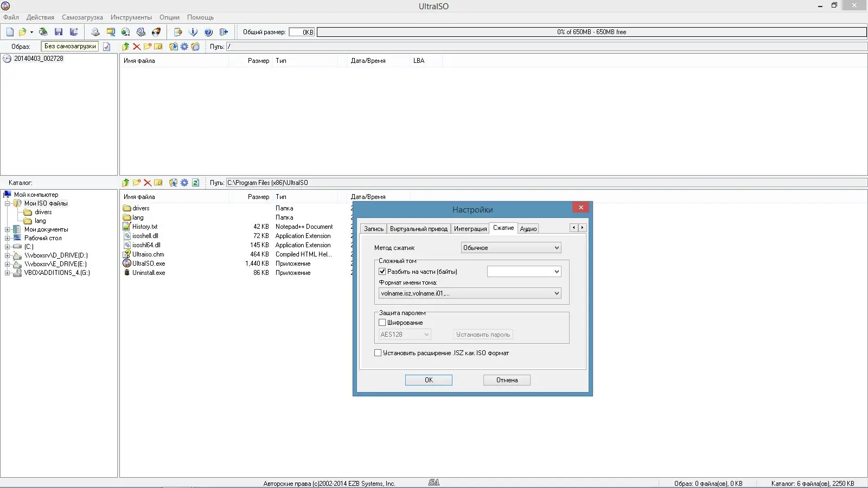Image resolution: width=868 pixels, height=488 pixels.
Task: Create new folder in local catalog toolbar
Action: click(x=137, y=183)
